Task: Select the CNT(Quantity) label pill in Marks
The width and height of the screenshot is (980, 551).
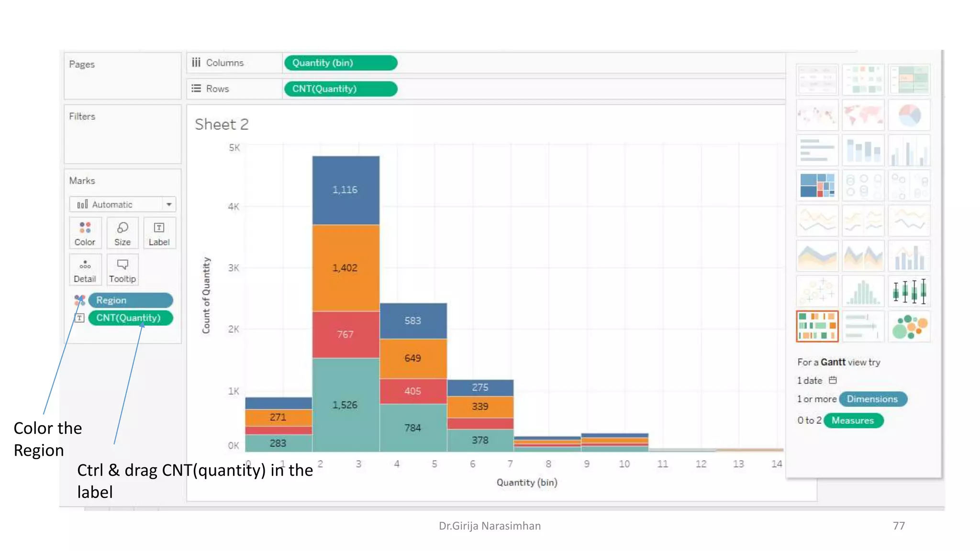Action: click(130, 318)
